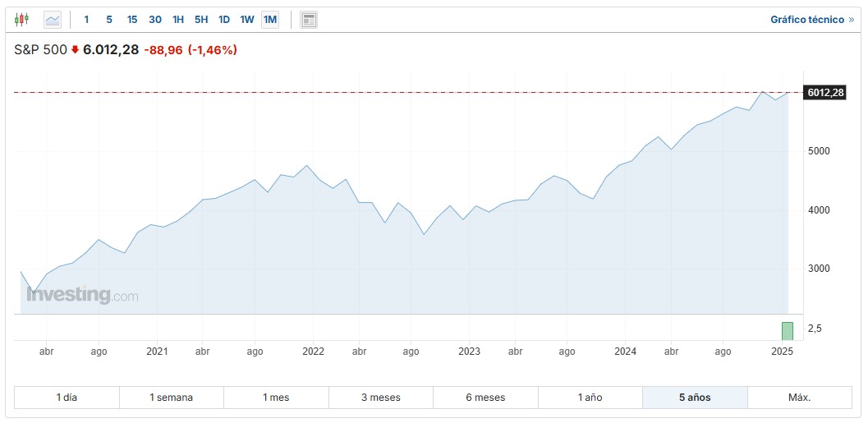Select the 1M monthly interval
The width and height of the screenshot is (868, 423).
pyautogui.click(x=270, y=20)
